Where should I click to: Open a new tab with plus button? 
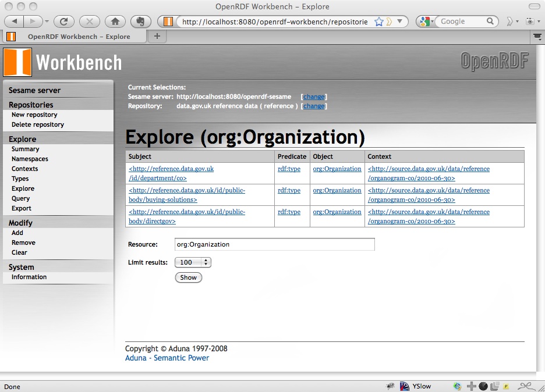[x=157, y=36]
